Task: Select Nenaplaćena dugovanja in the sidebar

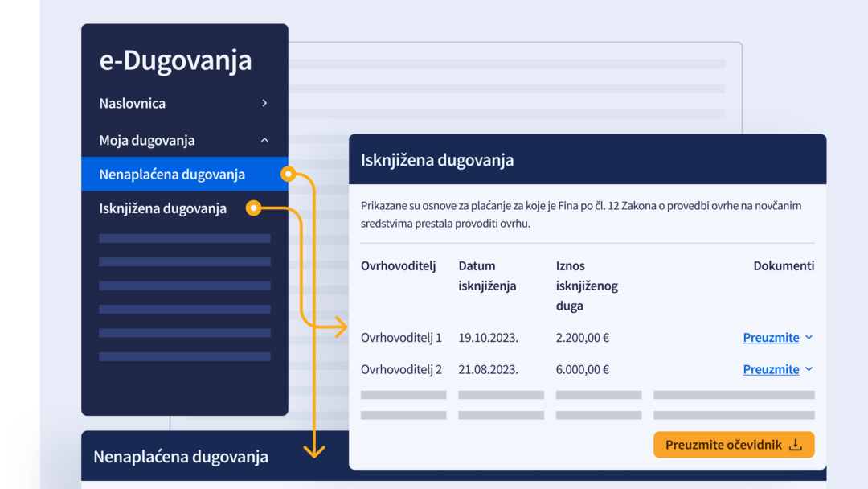Action: click(184, 174)
